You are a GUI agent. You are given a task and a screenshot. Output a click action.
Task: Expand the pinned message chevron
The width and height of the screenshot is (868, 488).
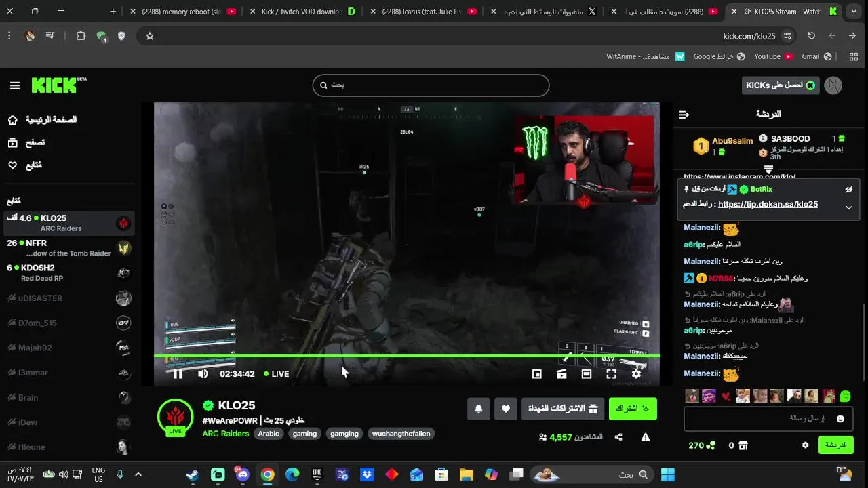(848, 207)
